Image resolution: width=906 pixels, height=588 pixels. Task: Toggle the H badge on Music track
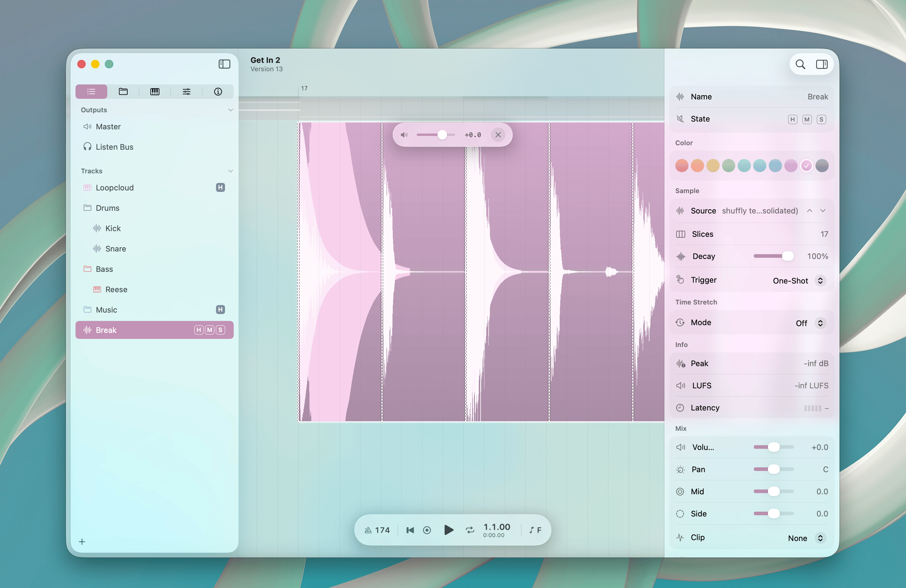pyautogui.click(x=221, y=310)
